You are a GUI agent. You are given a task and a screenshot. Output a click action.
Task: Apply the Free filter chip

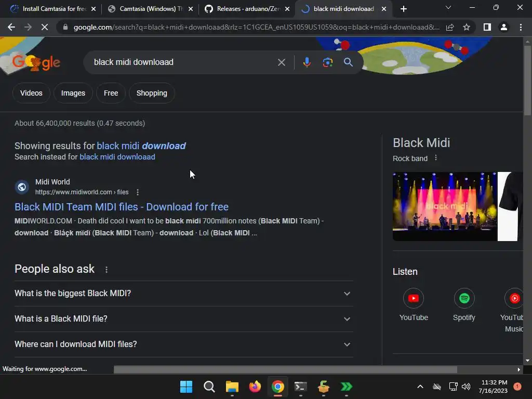(x=111, y=93)
